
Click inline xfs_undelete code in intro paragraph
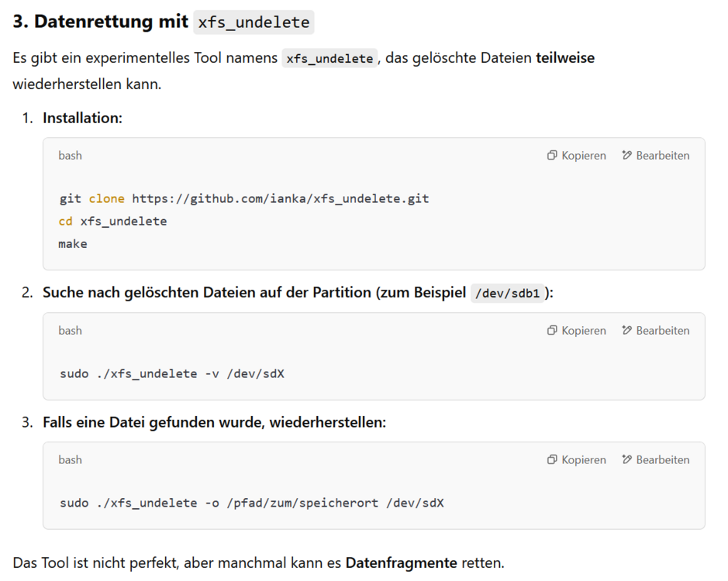pyautogui.click(x=329, y=58)
